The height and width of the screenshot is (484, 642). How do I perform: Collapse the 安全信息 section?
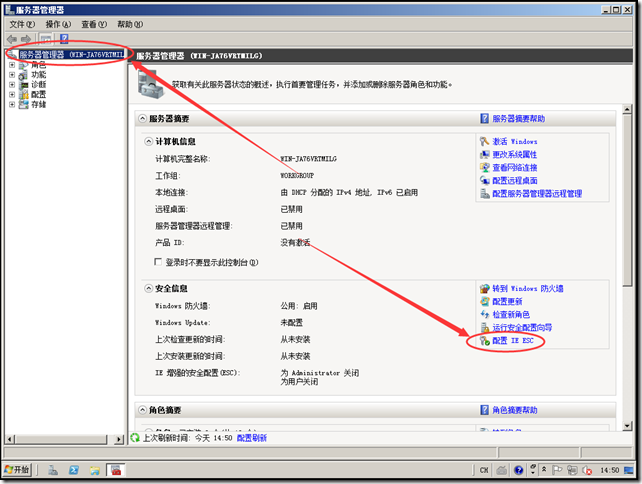point(148,289)
